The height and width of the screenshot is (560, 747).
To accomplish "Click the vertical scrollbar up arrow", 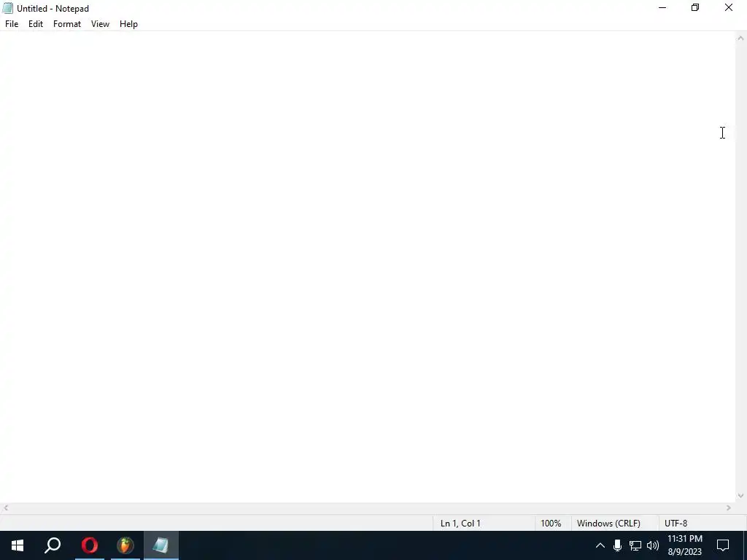I will tap(740, 38).
